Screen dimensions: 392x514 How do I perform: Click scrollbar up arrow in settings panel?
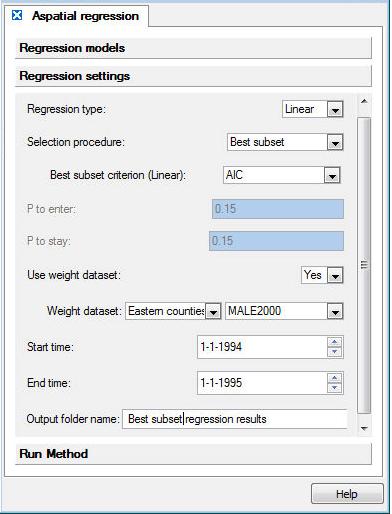click(x=364, y=101)
